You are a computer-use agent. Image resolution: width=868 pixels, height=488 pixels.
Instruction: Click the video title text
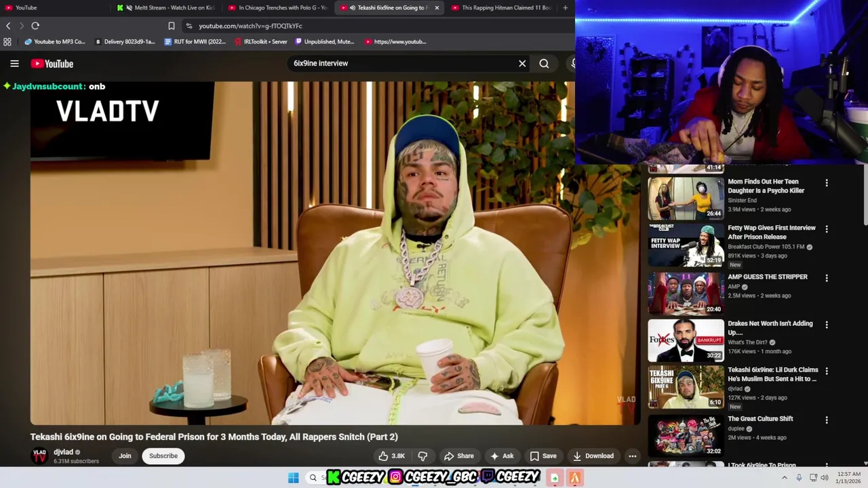(x=214, y=437)
